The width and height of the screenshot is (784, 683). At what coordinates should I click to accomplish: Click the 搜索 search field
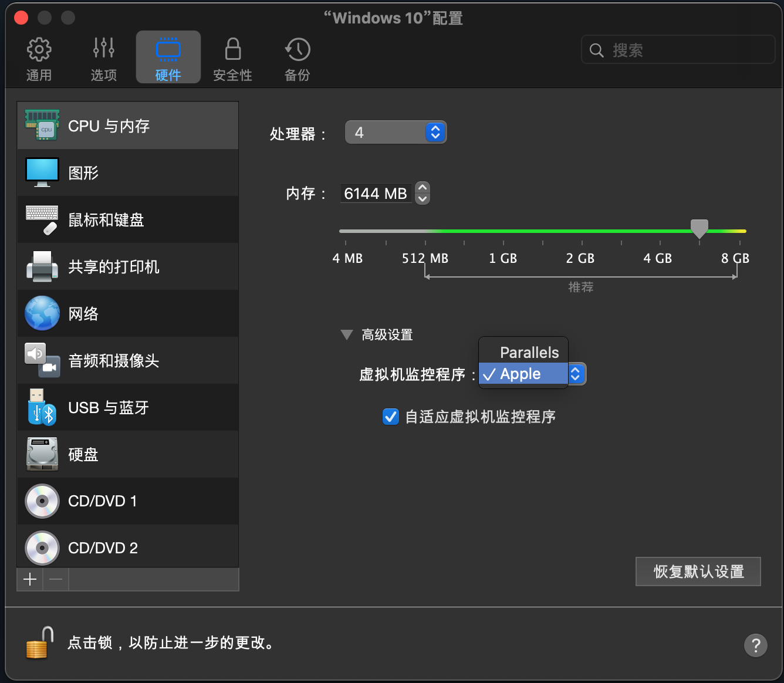tap(678, 50)
